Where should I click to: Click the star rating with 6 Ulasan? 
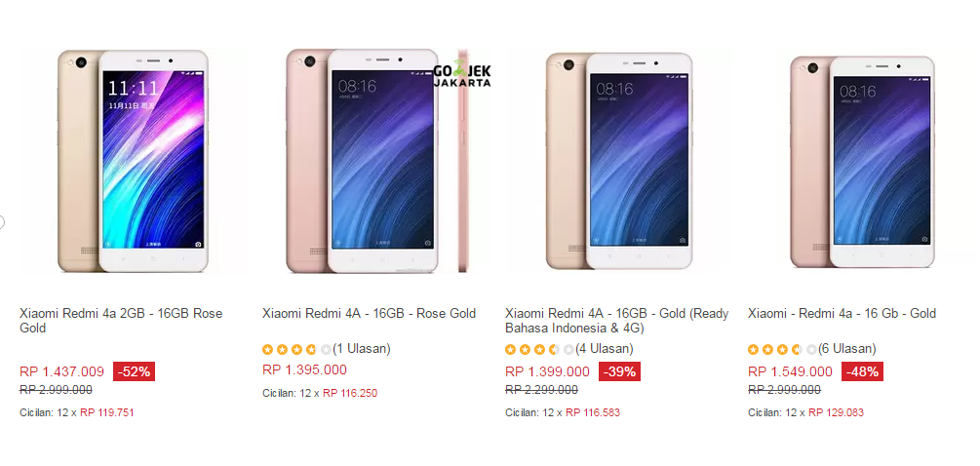782,349
